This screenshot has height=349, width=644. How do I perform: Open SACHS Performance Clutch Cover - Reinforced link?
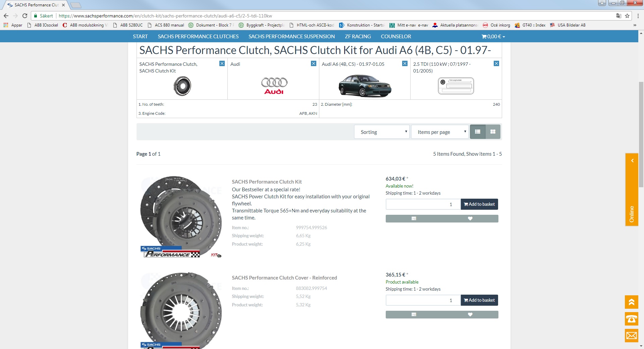click(284, 278)
